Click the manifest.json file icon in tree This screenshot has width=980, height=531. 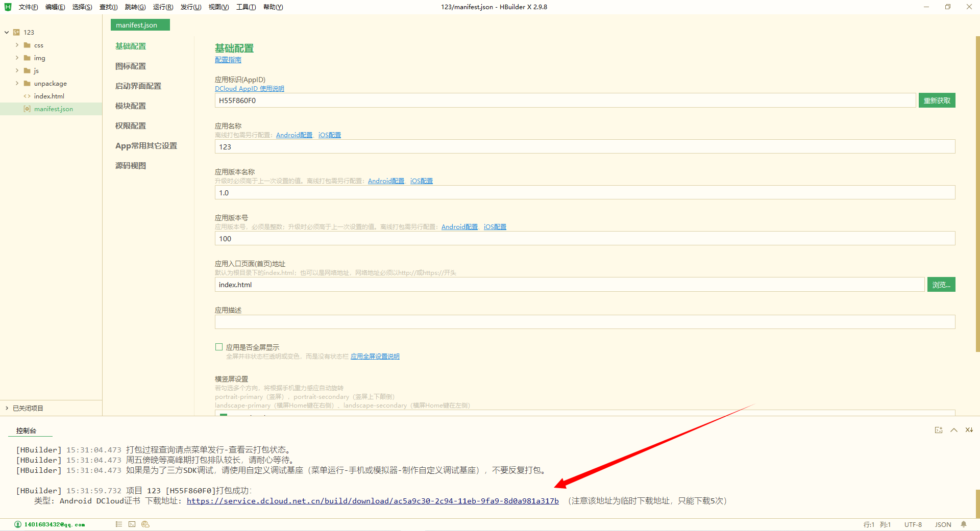pyautogui.click(x=28, y=109)
